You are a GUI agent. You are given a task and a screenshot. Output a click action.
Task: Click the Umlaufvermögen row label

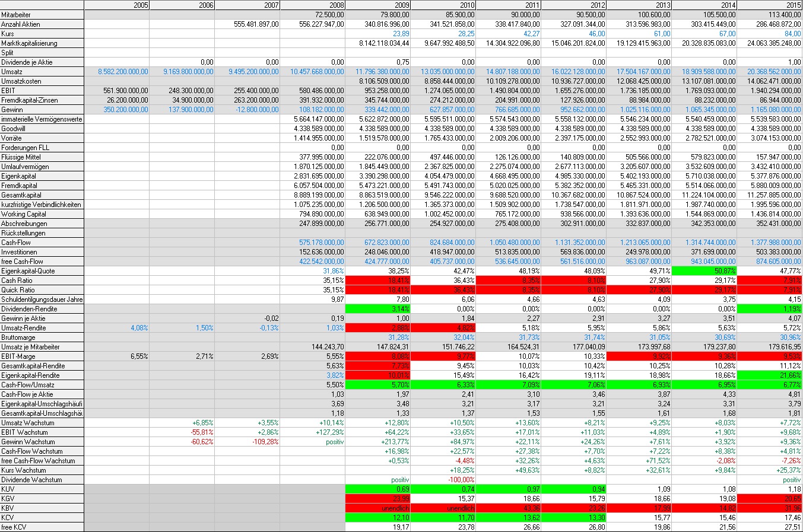pyautogui.click(x=42, y=166)
